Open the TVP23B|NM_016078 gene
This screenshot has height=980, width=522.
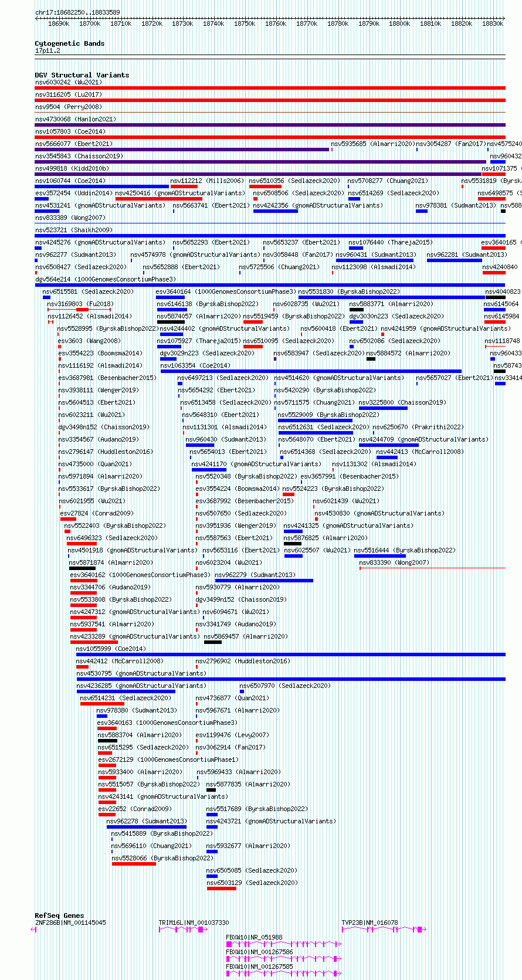(x=370, y=923)
